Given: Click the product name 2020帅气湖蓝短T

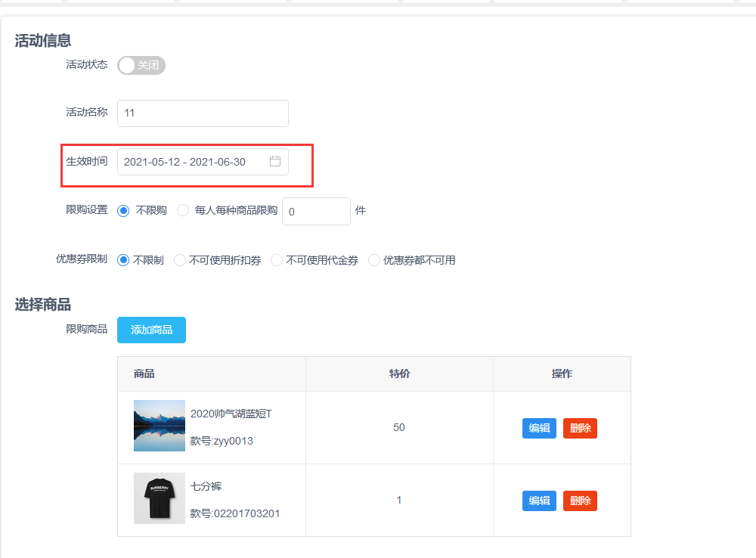Looking at the screenshot, I should (x=231, y=414).
